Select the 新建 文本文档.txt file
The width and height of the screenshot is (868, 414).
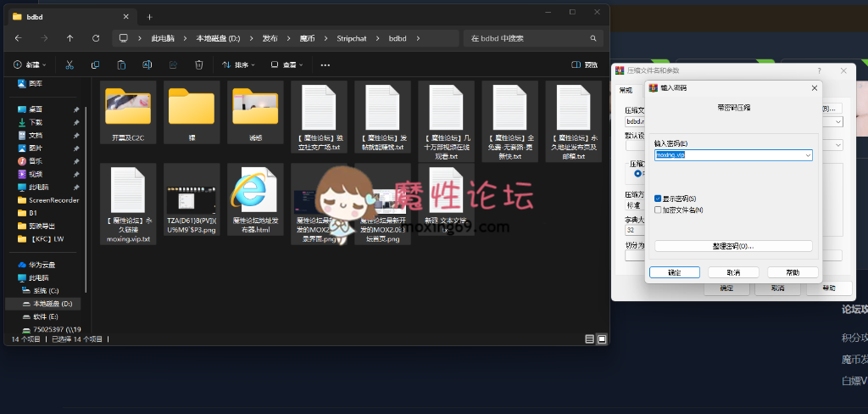[446, 199]
